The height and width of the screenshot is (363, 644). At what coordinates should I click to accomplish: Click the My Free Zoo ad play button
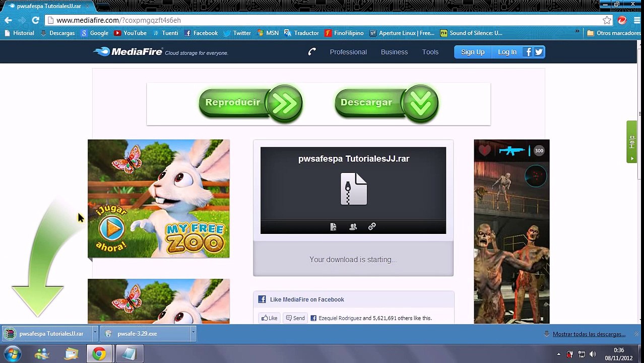(x=111, y=228)
